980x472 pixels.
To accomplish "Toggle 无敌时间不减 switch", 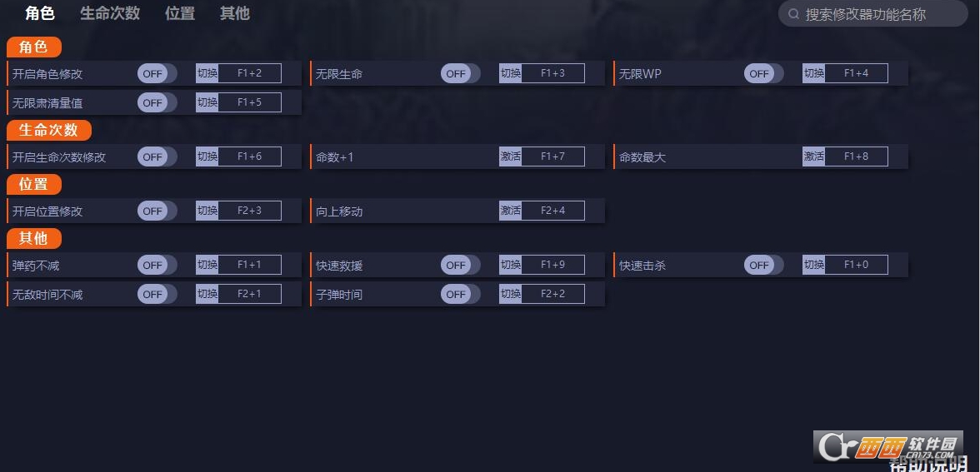I will click(157, 293).
